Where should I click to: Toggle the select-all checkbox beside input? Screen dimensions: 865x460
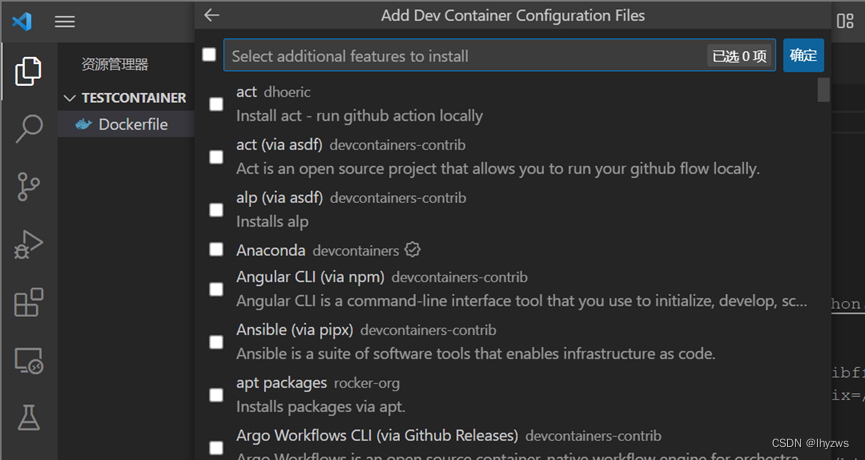pyautogui.click(x=209, y=55)
